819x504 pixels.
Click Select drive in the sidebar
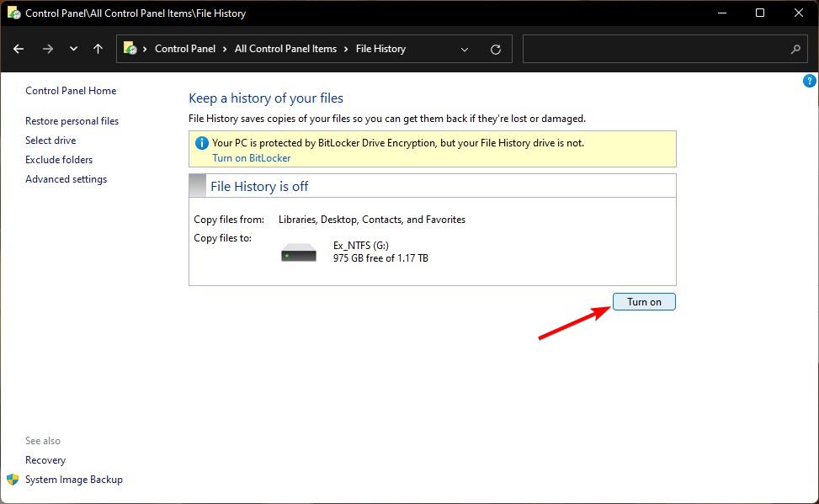(51, 140)
